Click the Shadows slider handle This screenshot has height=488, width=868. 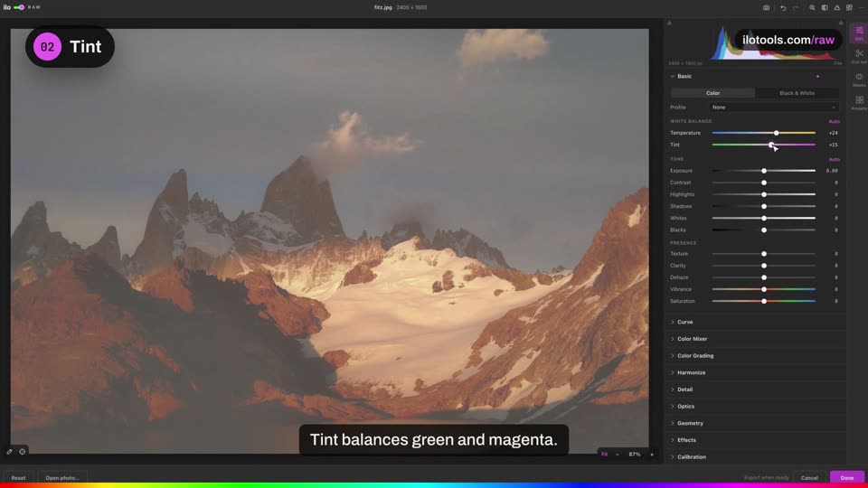[764, 206]
